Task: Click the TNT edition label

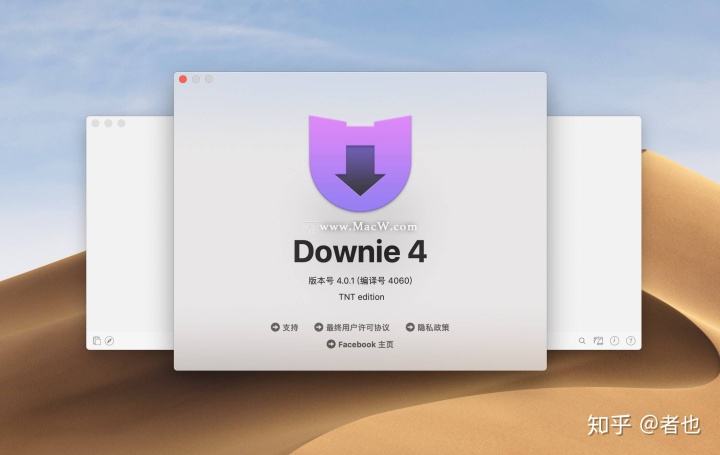Action: tap(361, 297)
